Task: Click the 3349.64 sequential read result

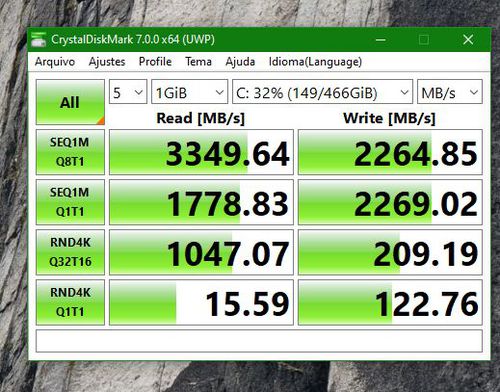Action: (x=201, y=152)
